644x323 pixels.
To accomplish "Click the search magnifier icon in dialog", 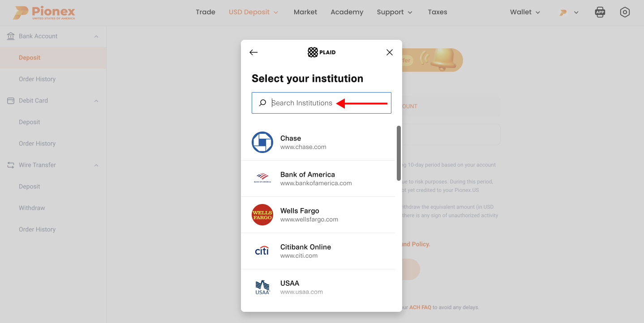I will pyautogui.click(x=262, y=103).
